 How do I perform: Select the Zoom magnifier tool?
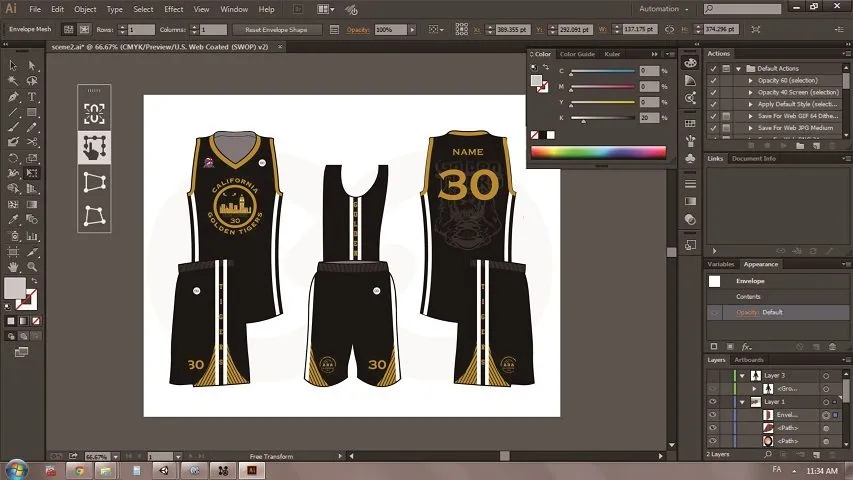(x=32, y=267)
